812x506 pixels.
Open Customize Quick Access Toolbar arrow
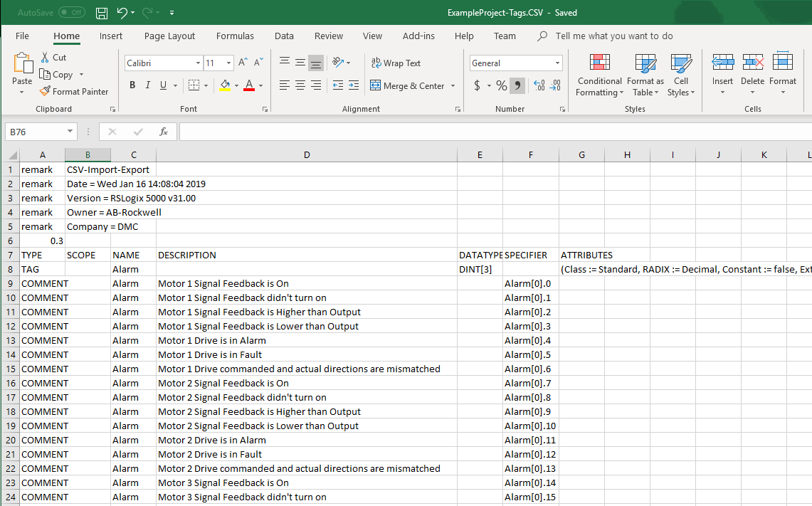pyautogui.click(x=172, y=13)
